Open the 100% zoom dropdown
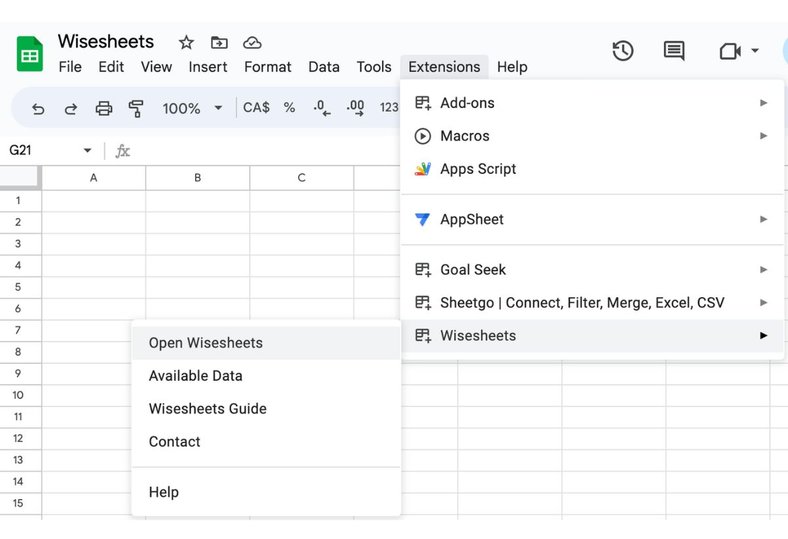Screen dimensions: 788x539 click(x=192, y=108)
